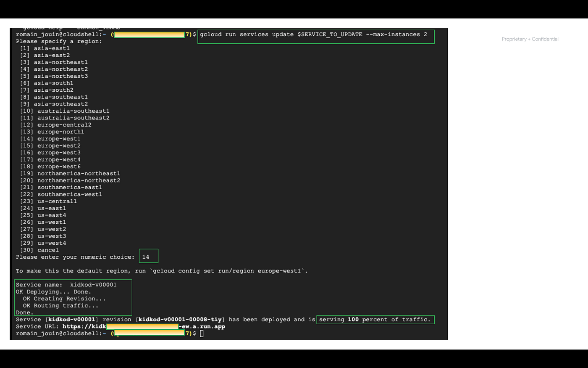Image resolution: width=588 pixels, height=368 pixels.
Task: Select the us-central1 region line
Action: pos(48,201)
